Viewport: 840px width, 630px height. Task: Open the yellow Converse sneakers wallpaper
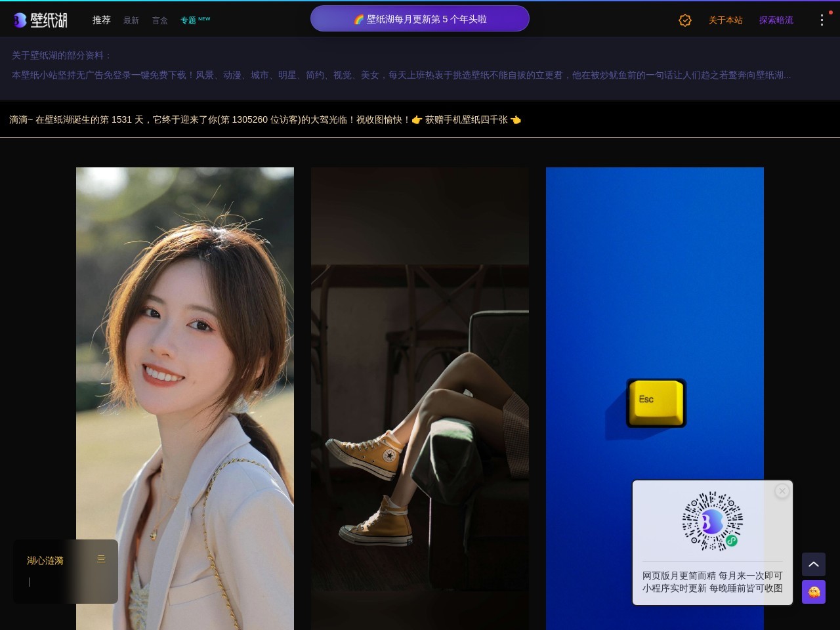coord(420,394)
